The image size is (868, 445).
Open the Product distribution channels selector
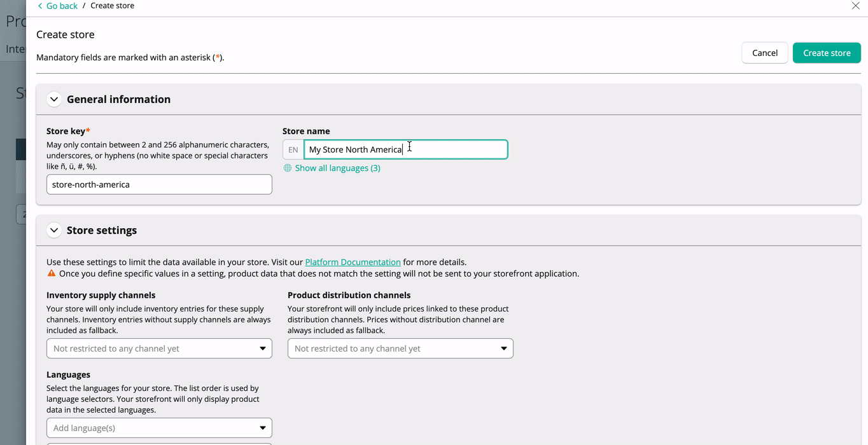(x=400, y=348)
